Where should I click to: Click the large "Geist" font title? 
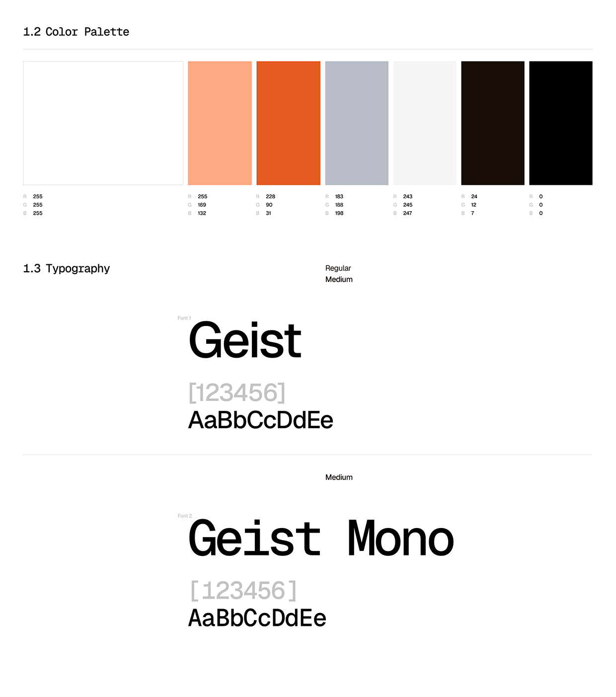[x=245, y=340]
